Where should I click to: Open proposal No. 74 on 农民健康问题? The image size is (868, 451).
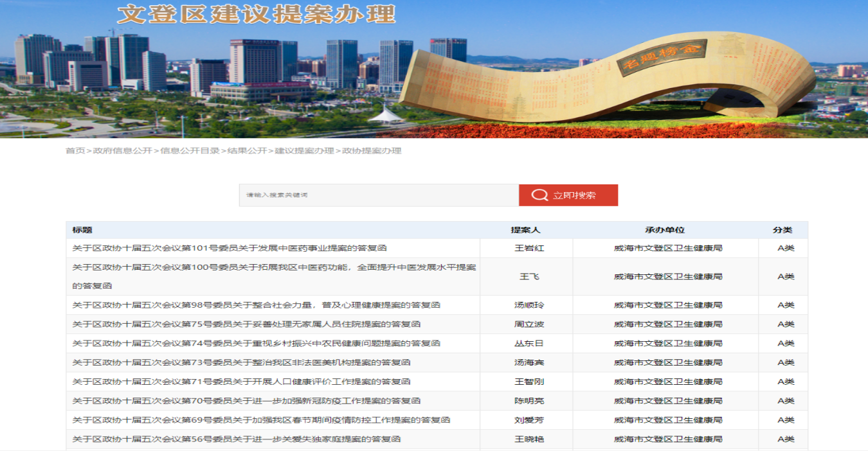point(256,344)
